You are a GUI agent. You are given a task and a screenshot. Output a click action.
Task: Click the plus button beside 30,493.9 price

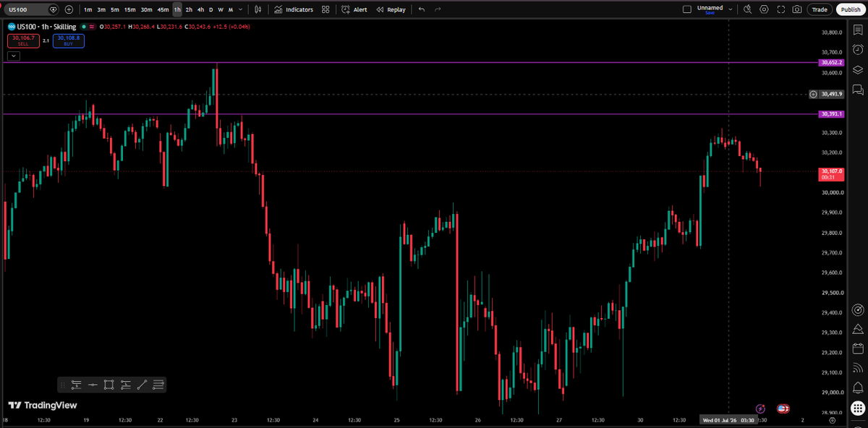814,94
